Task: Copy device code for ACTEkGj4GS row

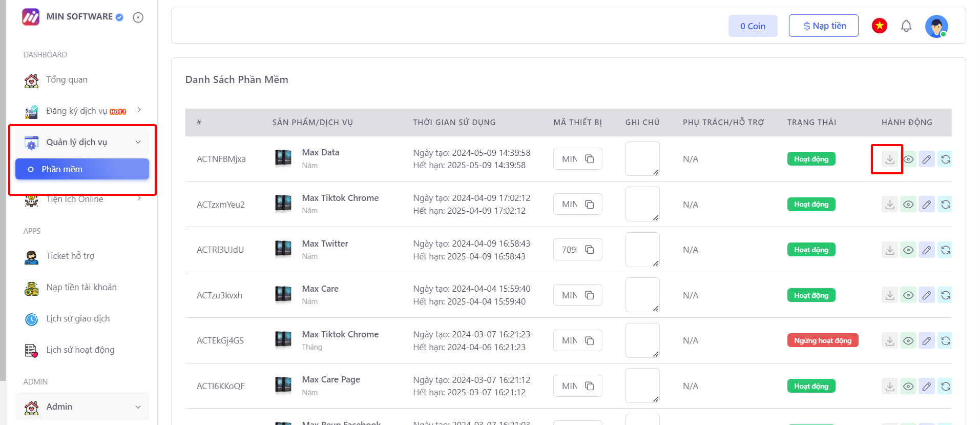Action: coord(590,340)
